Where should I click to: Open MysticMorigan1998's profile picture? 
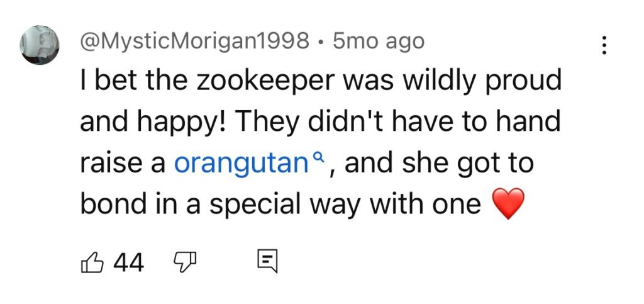pyautogui.click(x=41, y=46)
